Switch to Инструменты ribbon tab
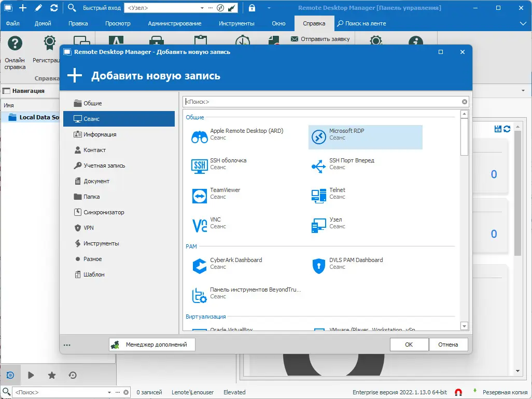 click(236, 23)
